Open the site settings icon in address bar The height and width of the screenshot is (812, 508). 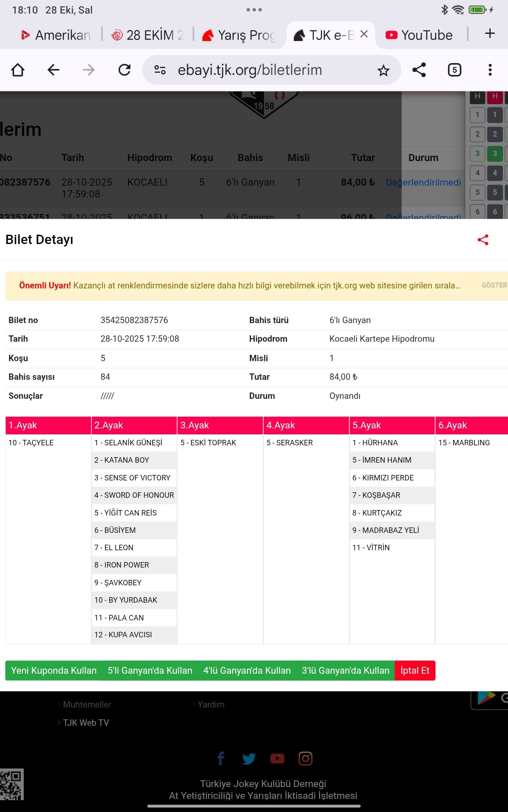(160, 70)
